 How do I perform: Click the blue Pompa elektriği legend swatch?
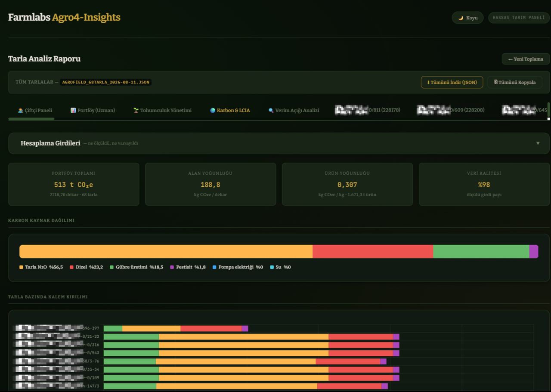(214, 267)
